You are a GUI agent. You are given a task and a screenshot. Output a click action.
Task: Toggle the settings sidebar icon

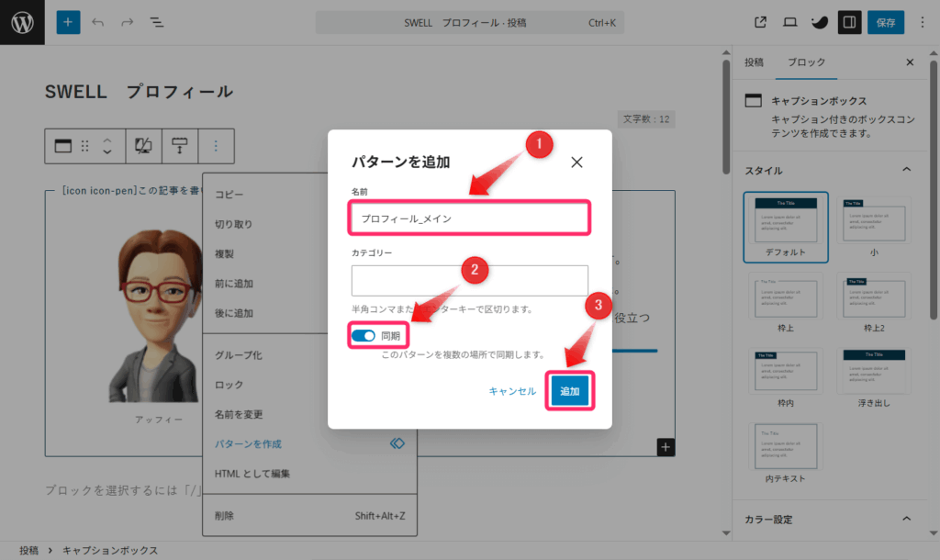(849, 22)
